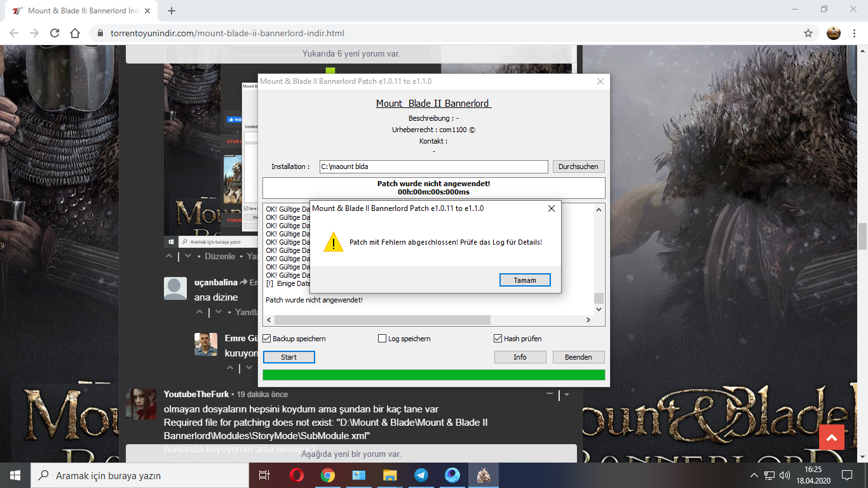This screenshot has height=488, width=868.
Task: Enable the Log speichern checkbox
Action: 382,339
